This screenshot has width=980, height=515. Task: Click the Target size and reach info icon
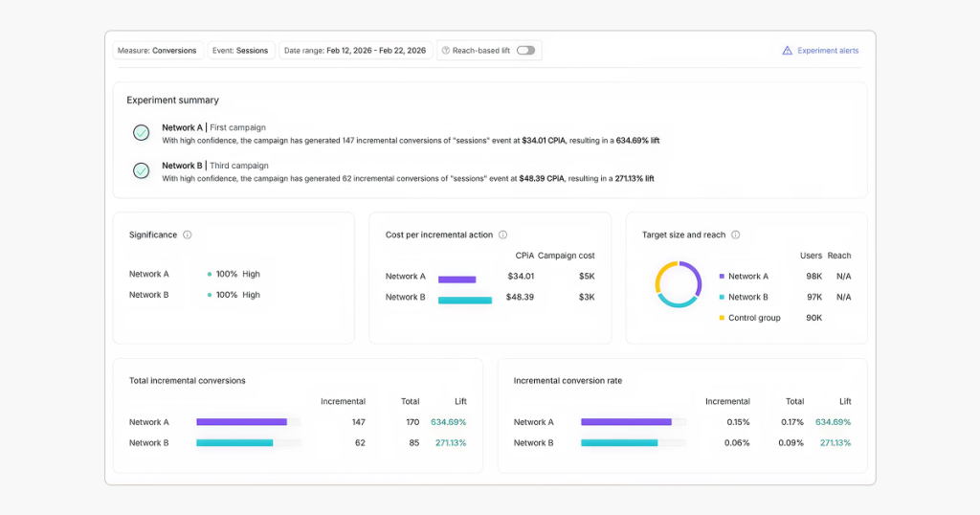[736, 235]
